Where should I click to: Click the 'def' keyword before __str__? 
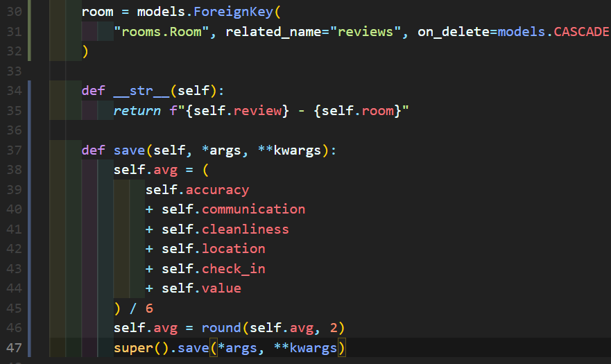click(94, 90)
